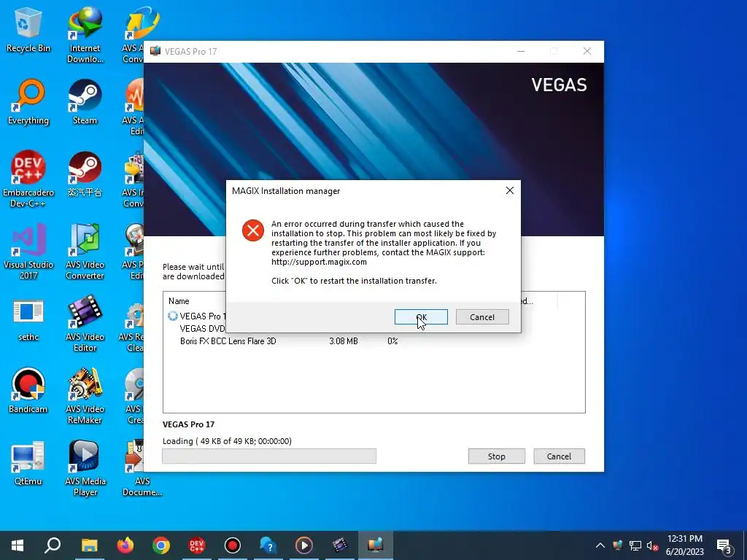Screen dimensions: 747x560
Task: Open the sethc desktop icon
Action: coord(28,320)
